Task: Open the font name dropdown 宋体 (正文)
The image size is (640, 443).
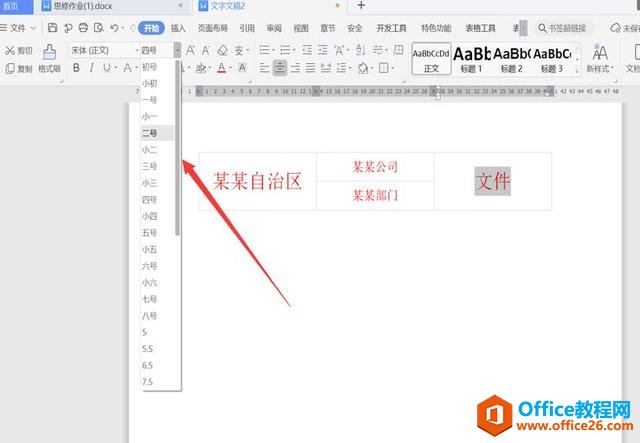Action: coord(104,50)
